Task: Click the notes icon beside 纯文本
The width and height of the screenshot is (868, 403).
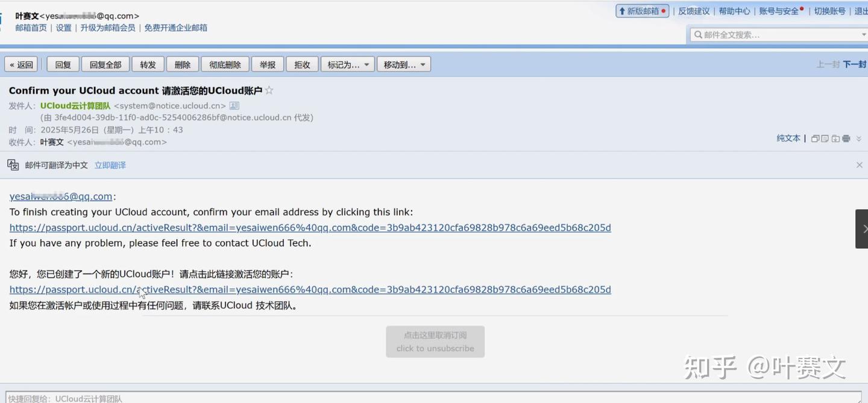Action: pos(825,139)
